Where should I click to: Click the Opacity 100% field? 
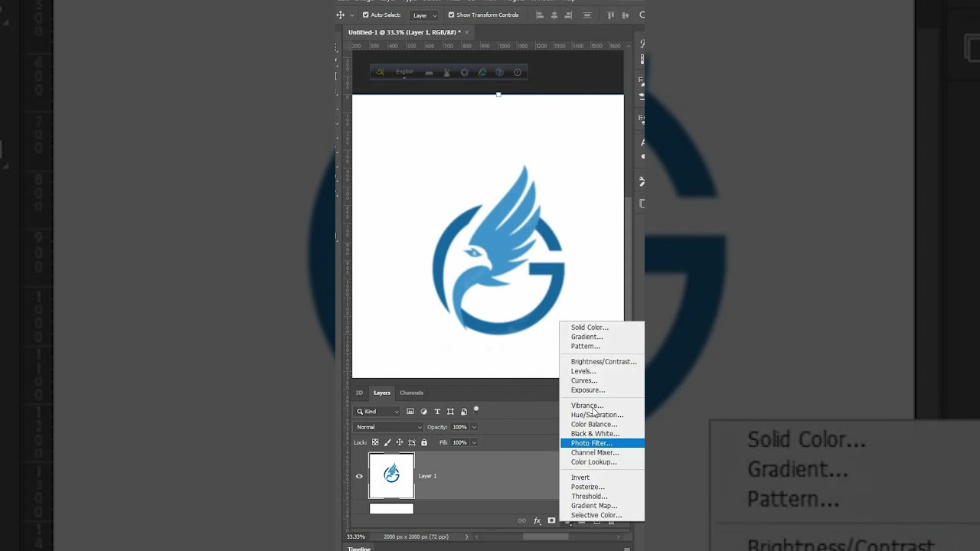(459, 427)
